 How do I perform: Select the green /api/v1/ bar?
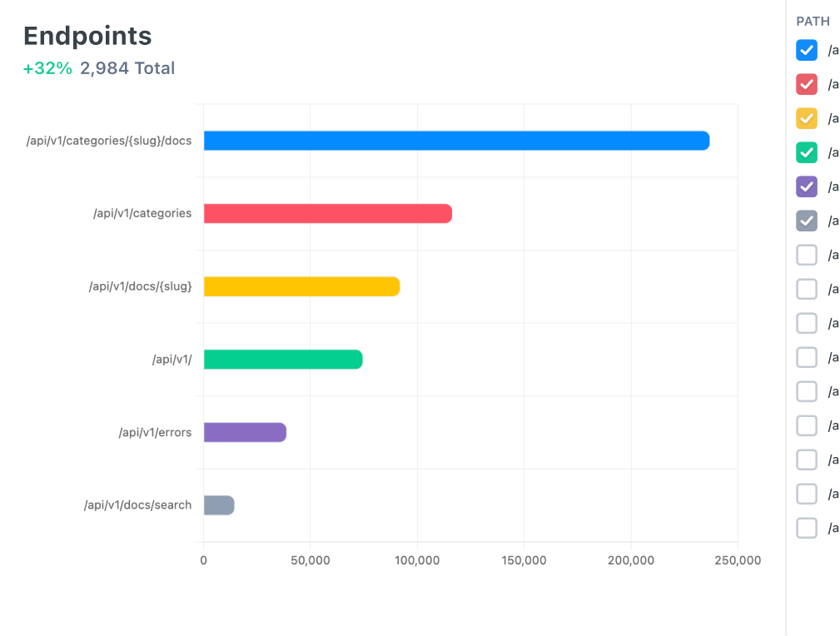tap(283, 360)
